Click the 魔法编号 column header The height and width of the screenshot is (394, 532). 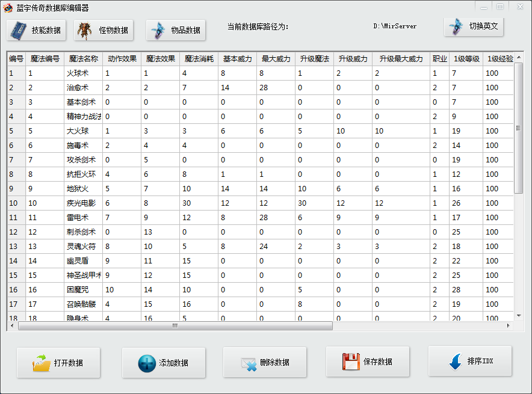click(x=45, y=59)
